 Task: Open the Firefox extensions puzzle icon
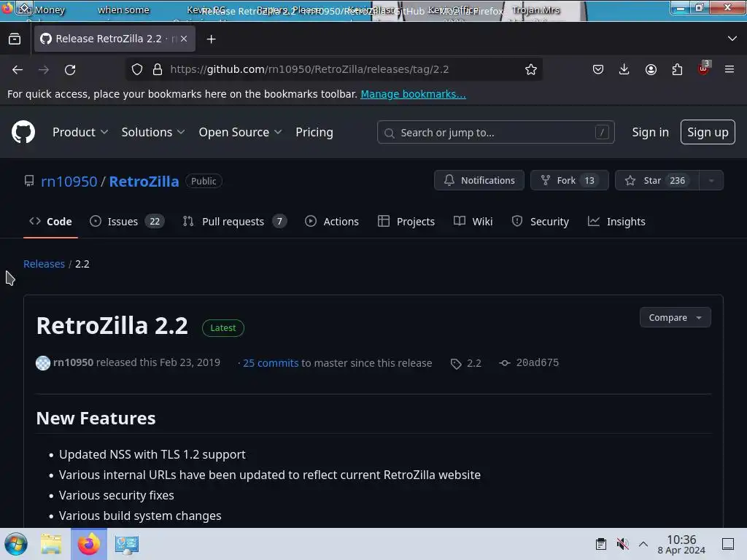coord(677,69)
